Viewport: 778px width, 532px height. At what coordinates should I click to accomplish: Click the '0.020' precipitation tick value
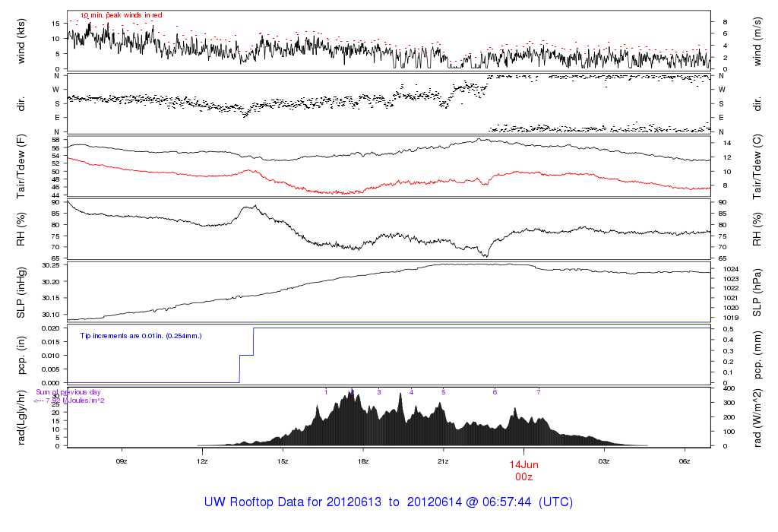51,328
